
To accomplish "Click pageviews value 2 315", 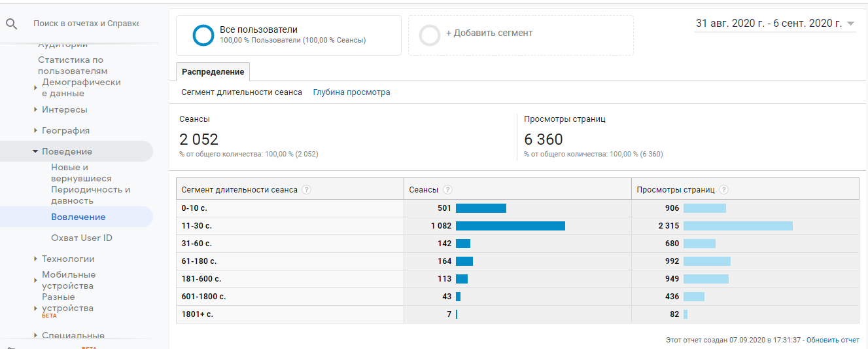I will pyautogui.click(x=669, y=226).
